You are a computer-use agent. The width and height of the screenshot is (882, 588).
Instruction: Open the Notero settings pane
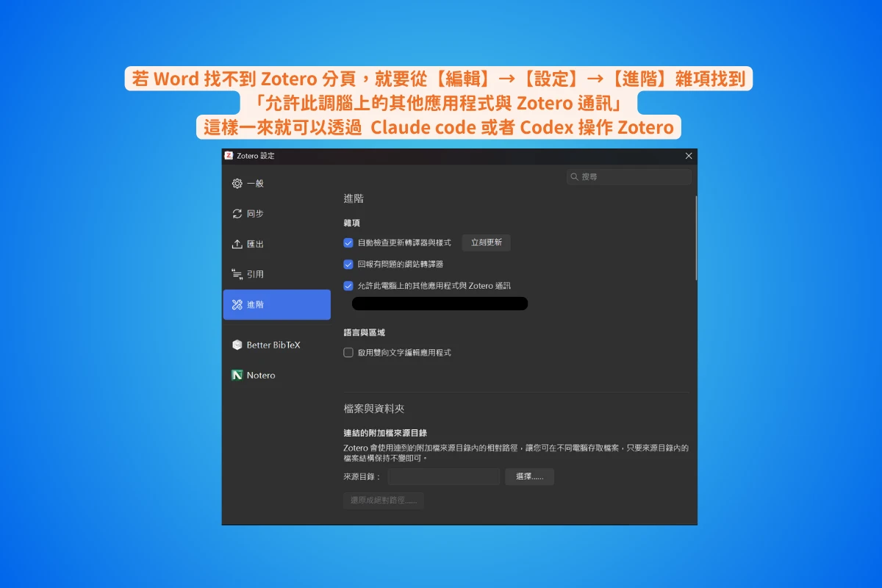tap(277, 375)
